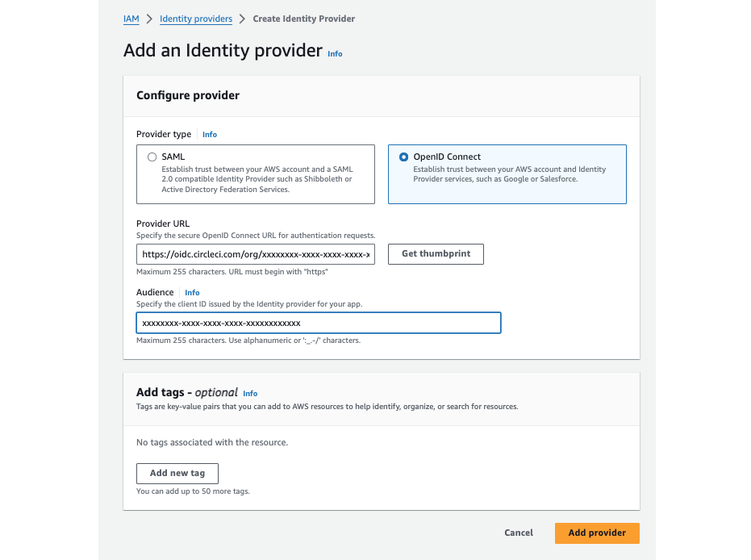
Task: Open Info next to Add an Identity provider heading
Action: [335, 54]
